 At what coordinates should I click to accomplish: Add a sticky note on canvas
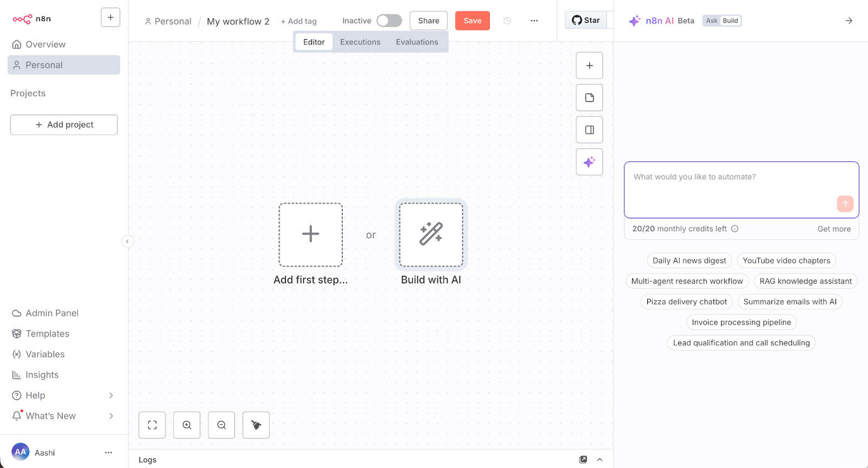590,98
